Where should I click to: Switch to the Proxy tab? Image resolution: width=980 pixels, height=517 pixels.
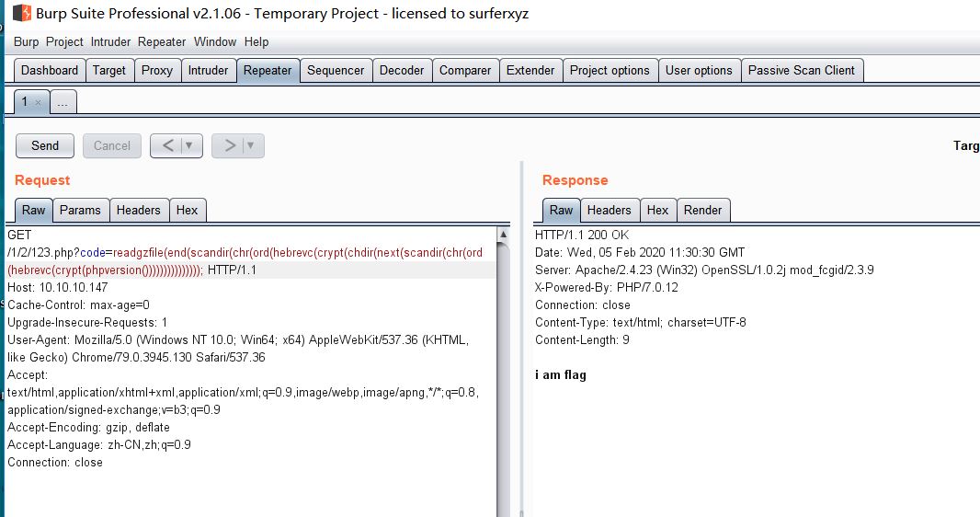tap(157, 70)
